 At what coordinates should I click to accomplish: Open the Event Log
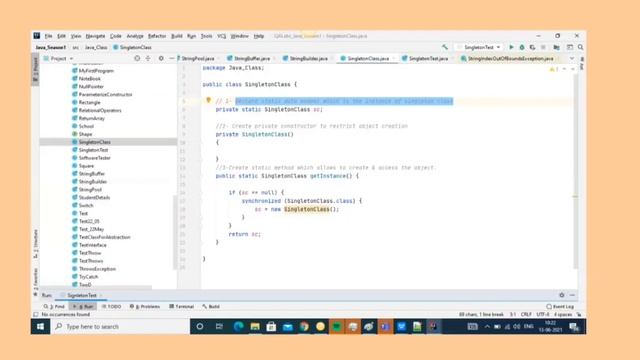coord(560,307)
